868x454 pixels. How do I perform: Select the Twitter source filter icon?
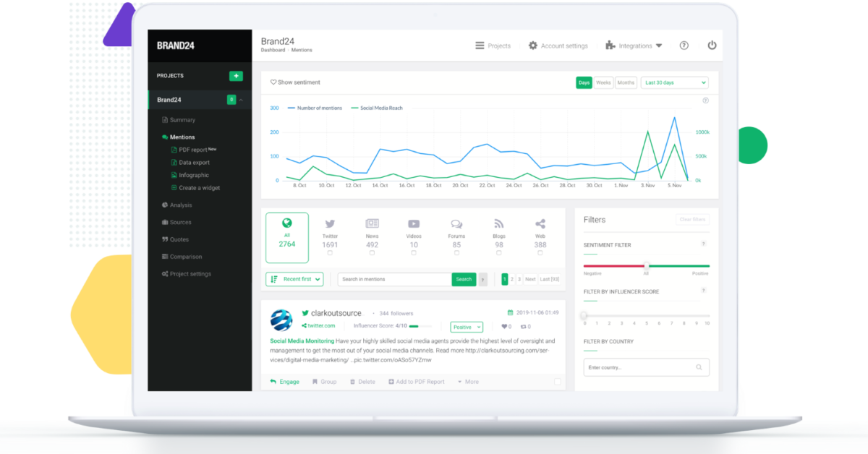click(x=331, y=224)
